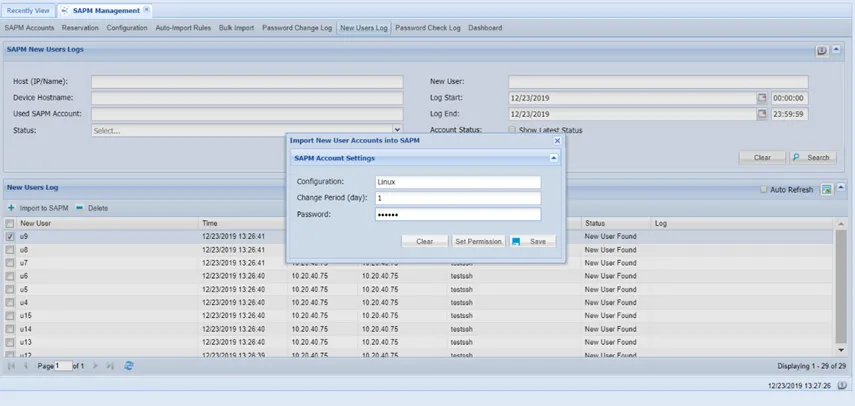Check the u4 row checkbox
The width and height of the screenshot is (855, 406).
point(10,302)
